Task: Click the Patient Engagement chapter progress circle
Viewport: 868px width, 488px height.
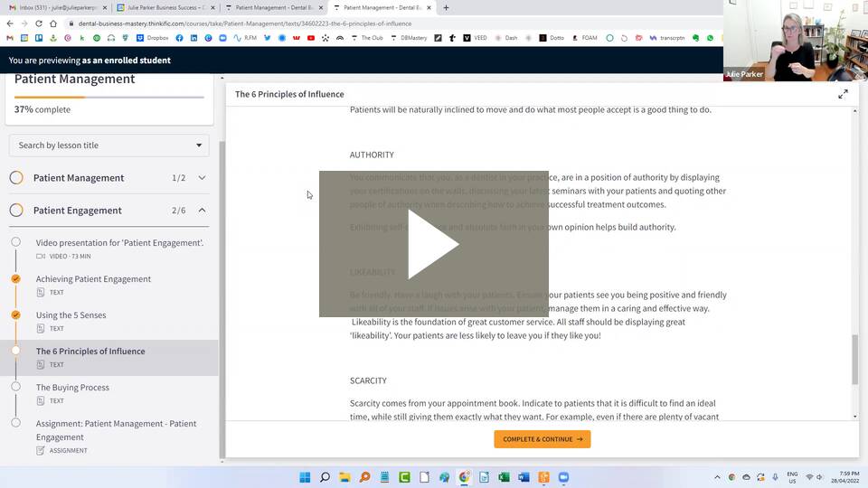Action: coord(16,211)
